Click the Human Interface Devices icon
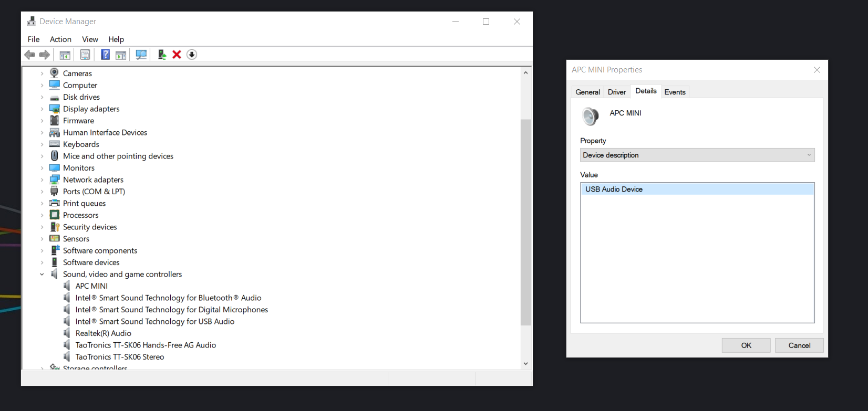 click(x=55, y=132)
